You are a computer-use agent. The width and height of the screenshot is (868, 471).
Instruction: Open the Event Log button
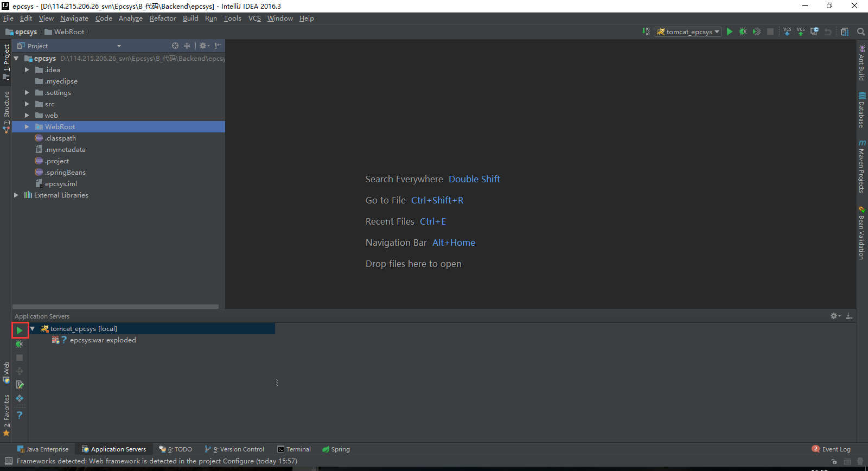click(831, 449)
